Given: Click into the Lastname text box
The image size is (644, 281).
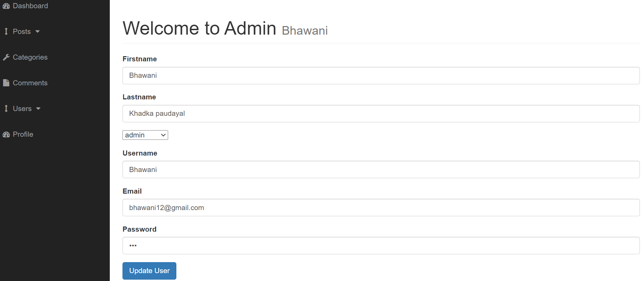Looking at the screenshot, I should coord(381,113).
